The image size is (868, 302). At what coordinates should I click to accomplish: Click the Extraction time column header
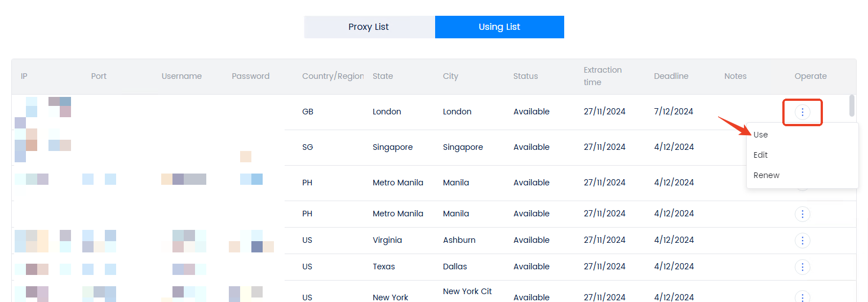(603, 76)
